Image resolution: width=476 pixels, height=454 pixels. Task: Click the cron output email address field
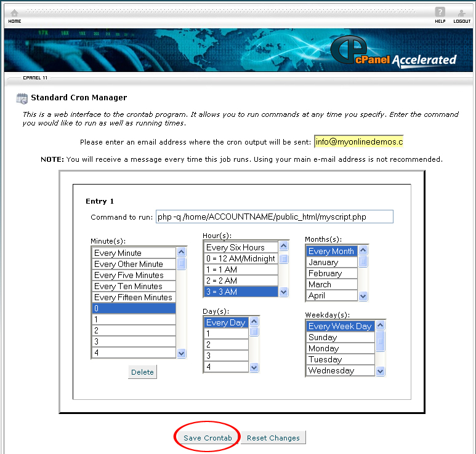(358, 141)
